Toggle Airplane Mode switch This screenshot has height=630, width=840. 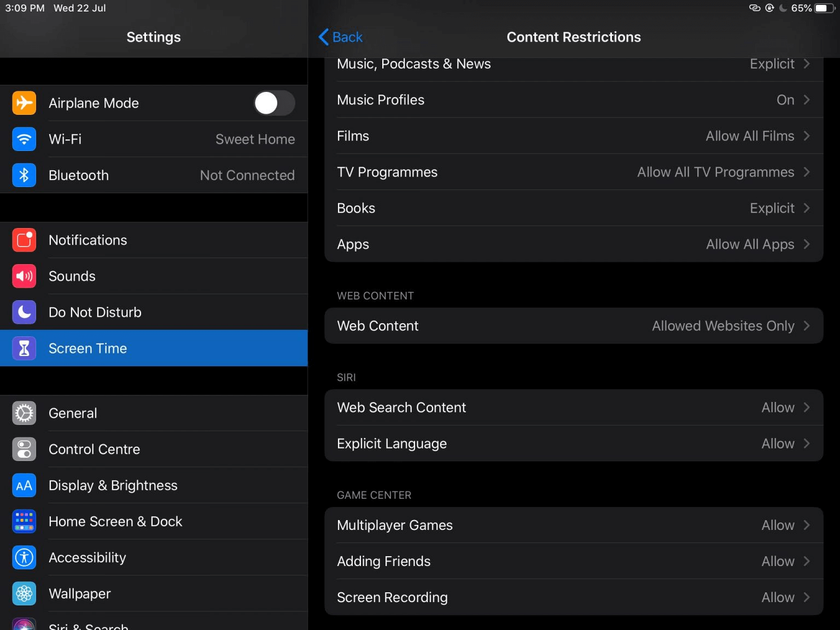274,103
